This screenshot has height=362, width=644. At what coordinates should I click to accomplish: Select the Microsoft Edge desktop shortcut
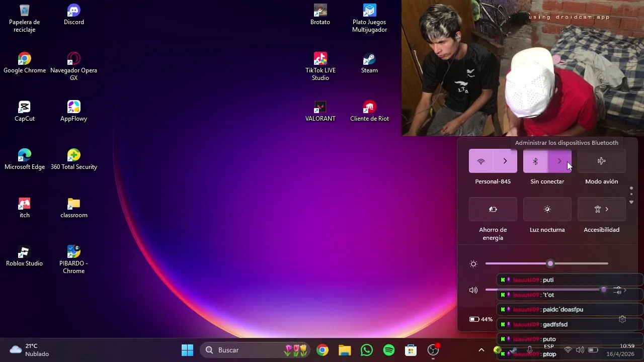[x=24, y=159]
